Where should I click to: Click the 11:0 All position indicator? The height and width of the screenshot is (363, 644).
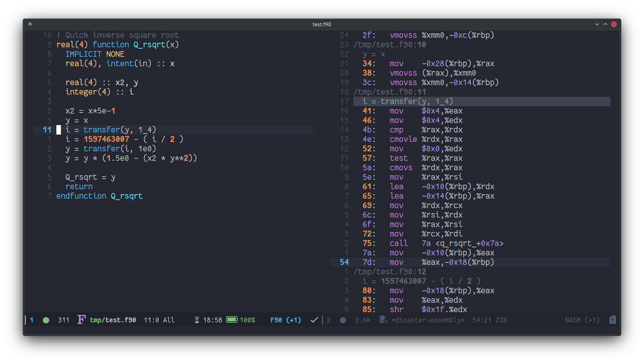tap(159, 320)
